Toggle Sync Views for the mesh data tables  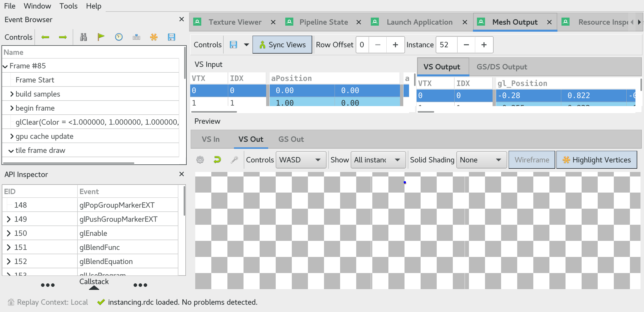282,44
